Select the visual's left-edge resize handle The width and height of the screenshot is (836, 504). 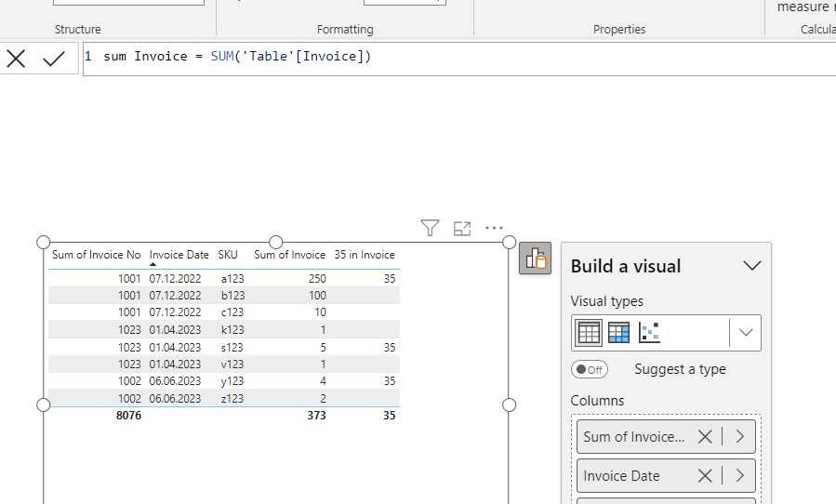pyautogui.click(x=43, y=405)
